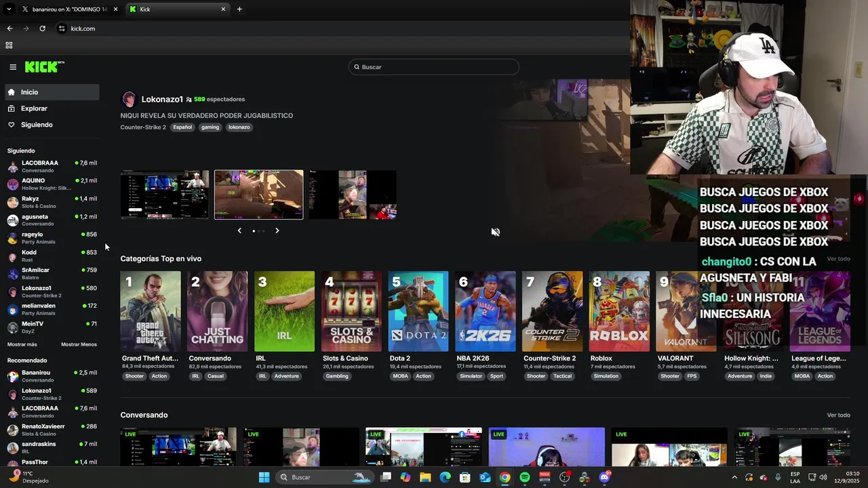The width and height of the screenshot is (868, 488).
Task: Switch to the bananirou on X tab
Action: (69, 9)
